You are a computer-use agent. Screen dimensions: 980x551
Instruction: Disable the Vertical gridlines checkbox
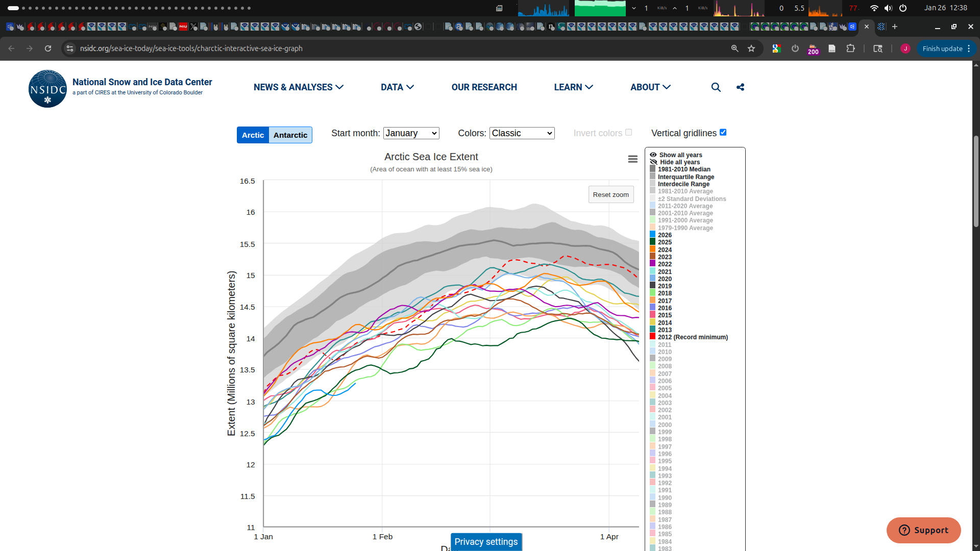click(723, 132)
